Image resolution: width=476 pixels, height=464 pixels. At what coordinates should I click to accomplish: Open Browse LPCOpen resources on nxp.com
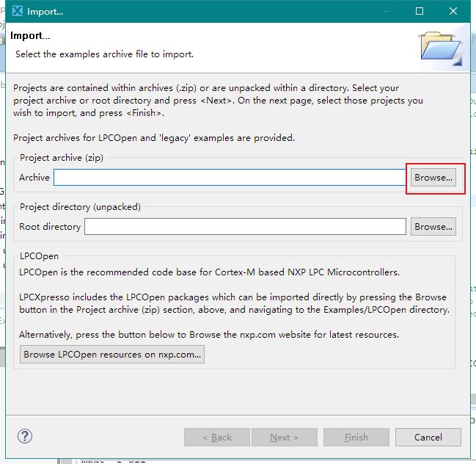click(112, 355)
